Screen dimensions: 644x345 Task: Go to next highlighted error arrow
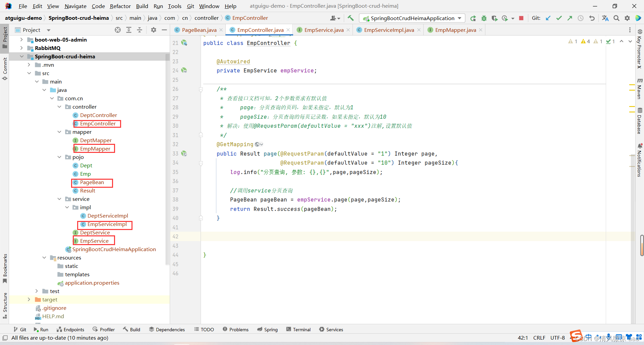pos(630,41)
